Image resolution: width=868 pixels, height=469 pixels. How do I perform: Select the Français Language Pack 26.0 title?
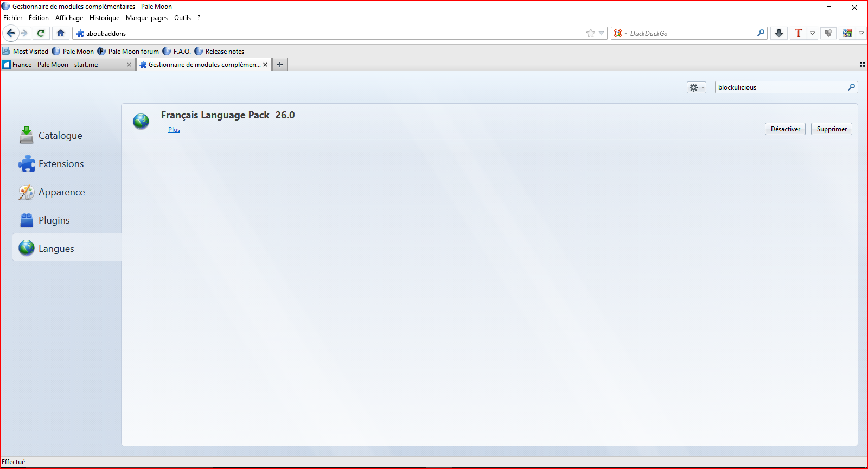click(228, 115)
